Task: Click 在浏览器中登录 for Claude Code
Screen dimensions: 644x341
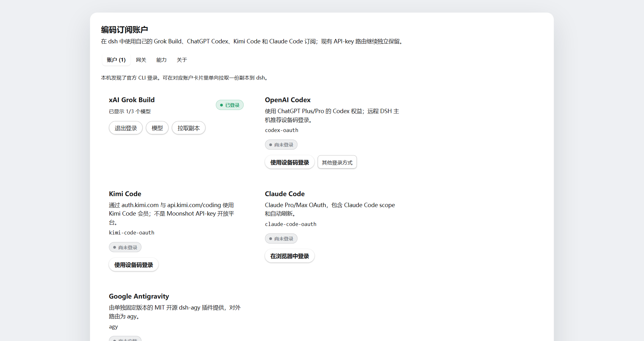Action: [290, 256]
